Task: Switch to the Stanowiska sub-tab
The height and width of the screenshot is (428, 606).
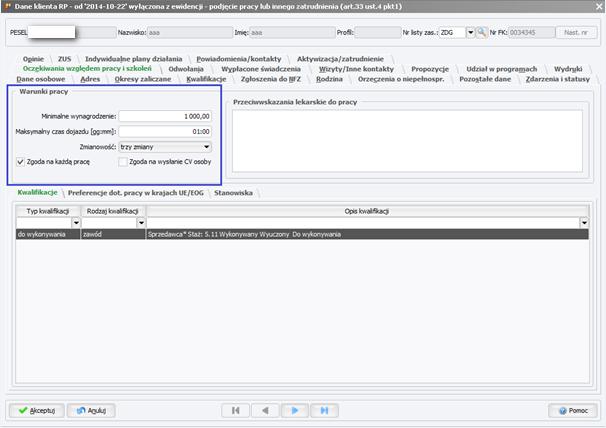Action: click(233, 193)
